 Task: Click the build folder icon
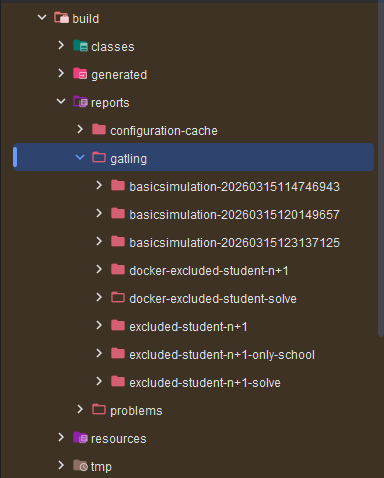tap(61, 18)
